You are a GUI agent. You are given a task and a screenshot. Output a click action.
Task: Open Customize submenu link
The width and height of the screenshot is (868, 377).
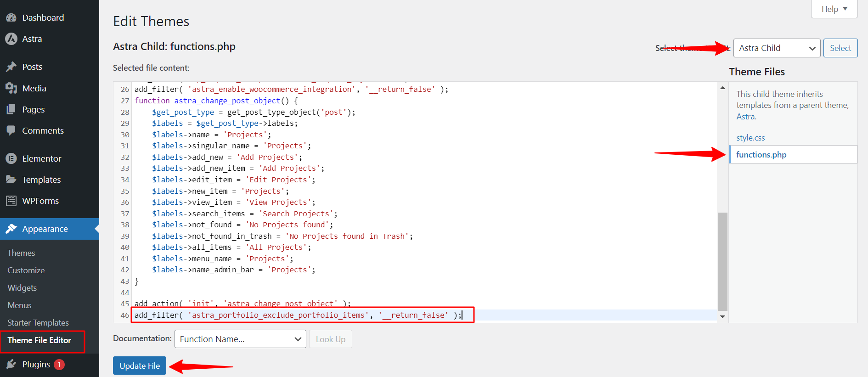click(26, 270)
